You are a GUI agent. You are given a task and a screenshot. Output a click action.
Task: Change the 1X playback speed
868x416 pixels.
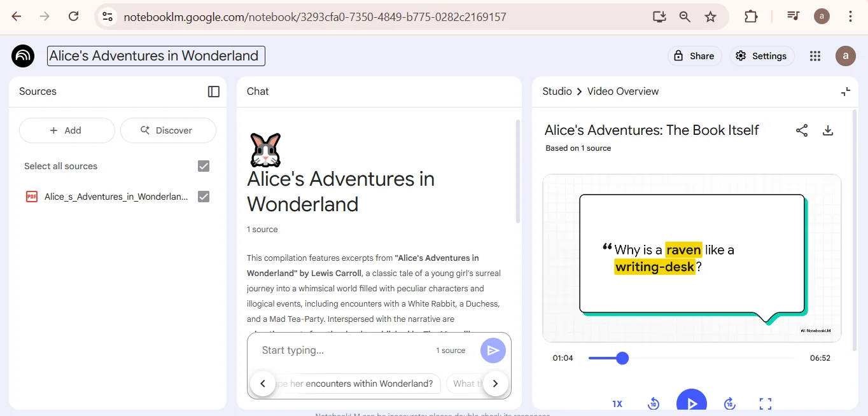(x=617, y=404)
